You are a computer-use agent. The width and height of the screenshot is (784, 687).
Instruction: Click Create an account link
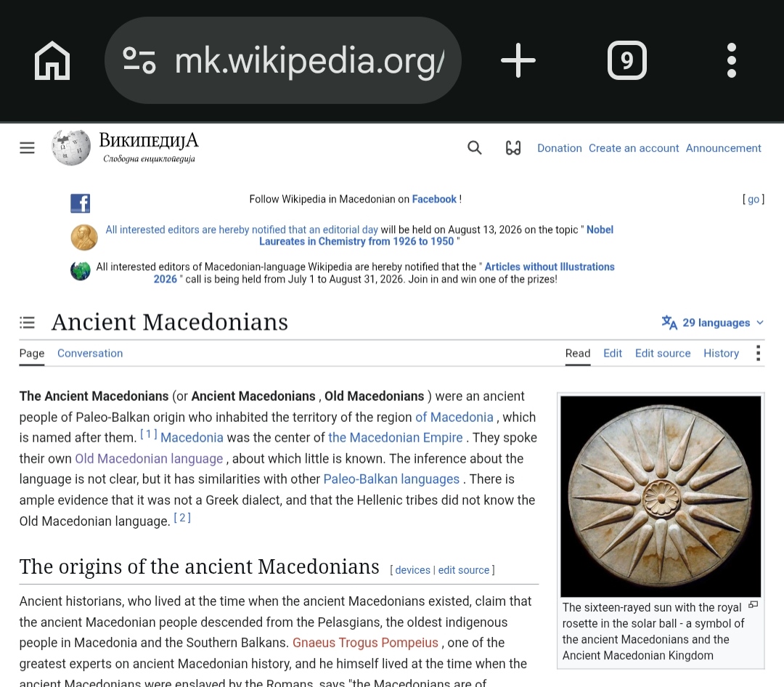tap(634, 148)
